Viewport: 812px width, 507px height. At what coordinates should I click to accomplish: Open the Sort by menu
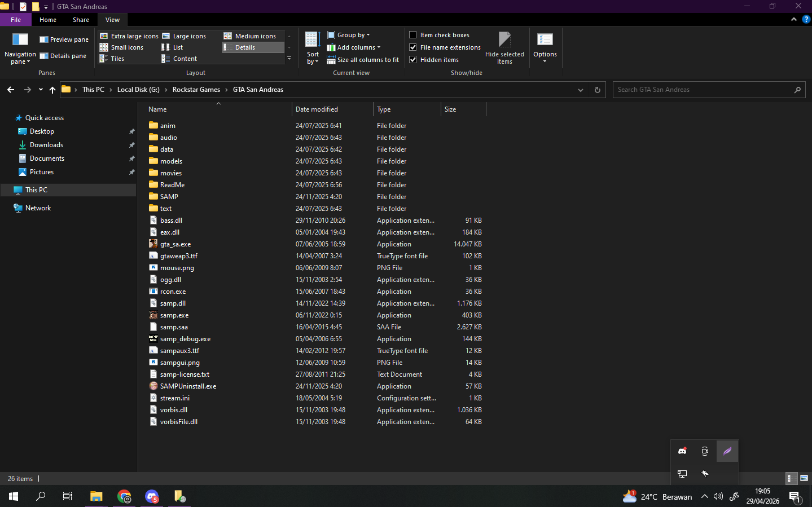pos(313,49)
